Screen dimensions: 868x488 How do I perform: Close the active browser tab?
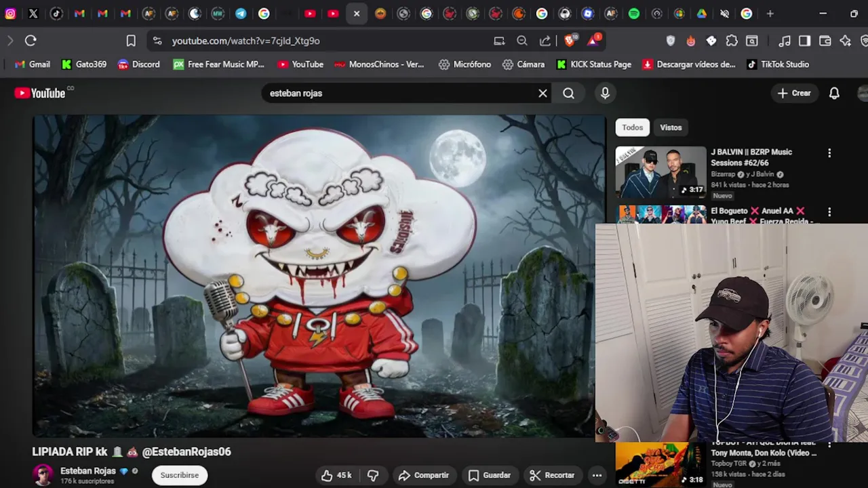tap(356, 14)
